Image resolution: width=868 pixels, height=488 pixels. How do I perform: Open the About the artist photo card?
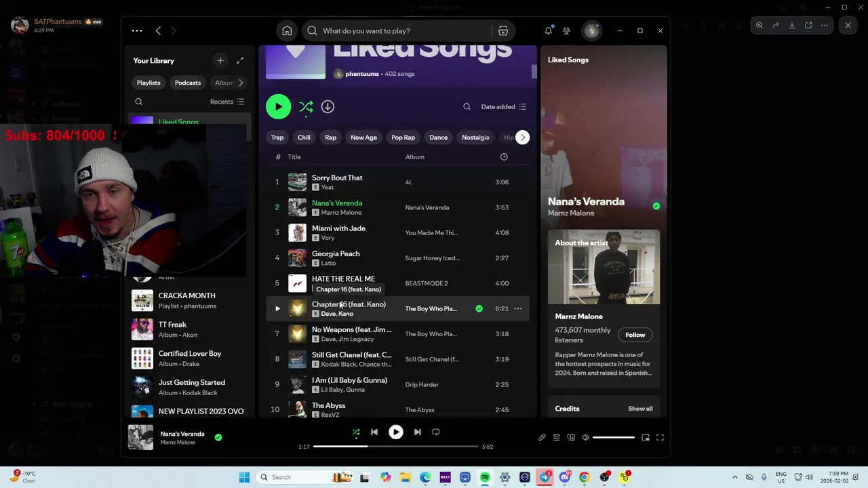[604, 267]
